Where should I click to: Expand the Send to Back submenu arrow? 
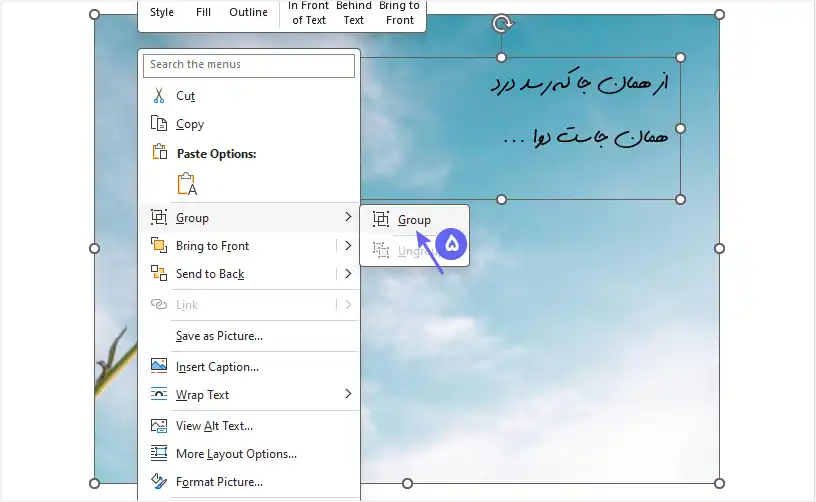[x=347, y=274]
